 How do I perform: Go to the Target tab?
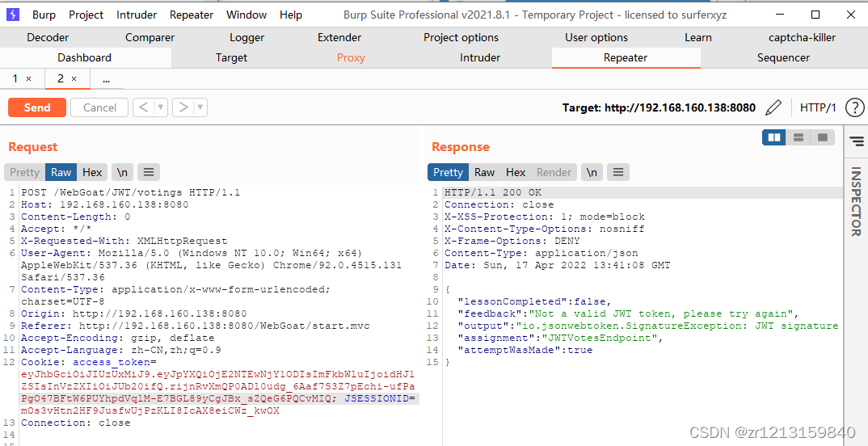pyautogui.click(x=231, y=57)
